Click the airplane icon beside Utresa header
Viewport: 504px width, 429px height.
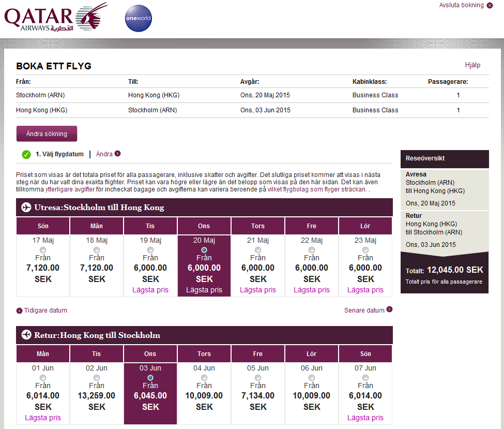click(x=26, y=208)
